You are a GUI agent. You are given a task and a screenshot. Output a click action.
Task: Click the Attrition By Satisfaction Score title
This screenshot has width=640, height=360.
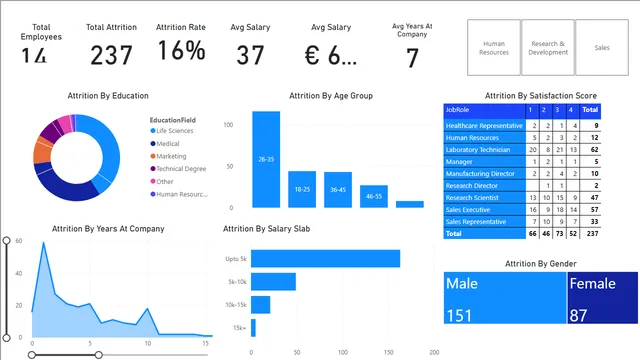541,96
